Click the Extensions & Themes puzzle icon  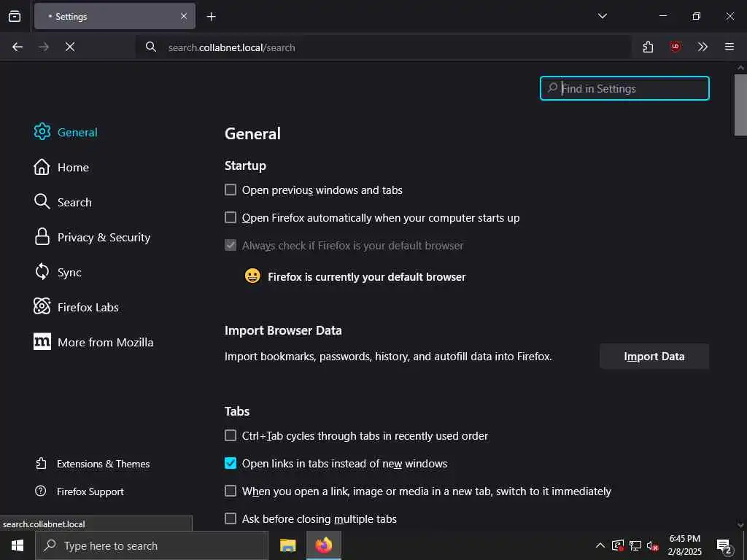[x=41, y=463]
